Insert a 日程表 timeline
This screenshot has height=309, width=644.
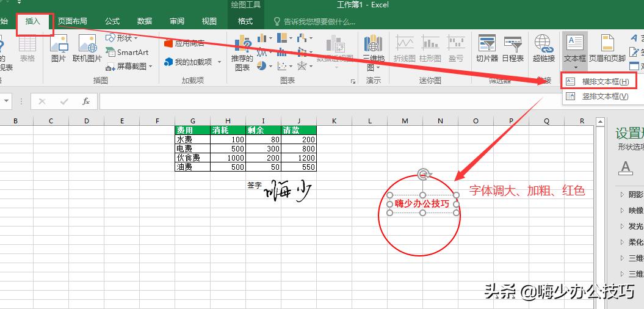click(x=513, y=48)
